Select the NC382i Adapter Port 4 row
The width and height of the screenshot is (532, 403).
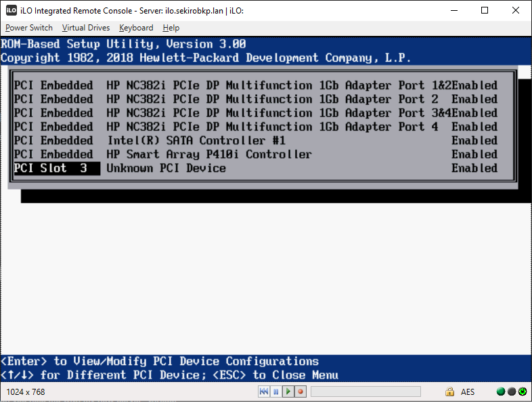tap(255, 127)
